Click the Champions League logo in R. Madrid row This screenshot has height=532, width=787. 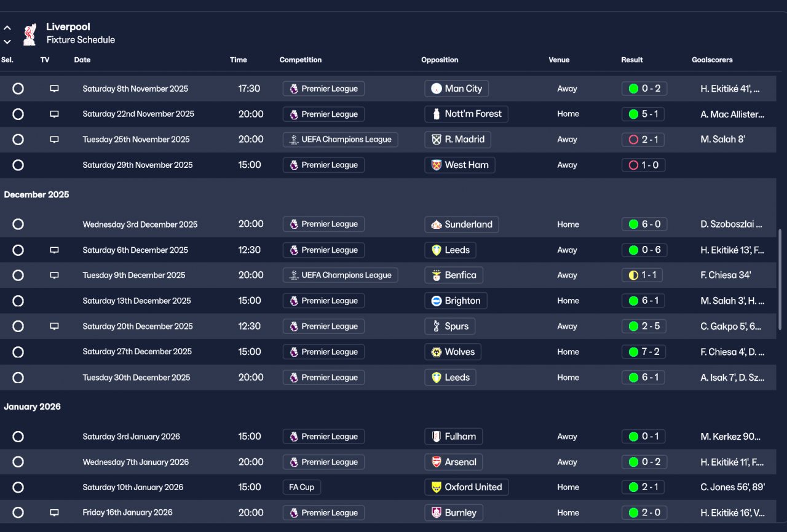click(x=294, y=140)
